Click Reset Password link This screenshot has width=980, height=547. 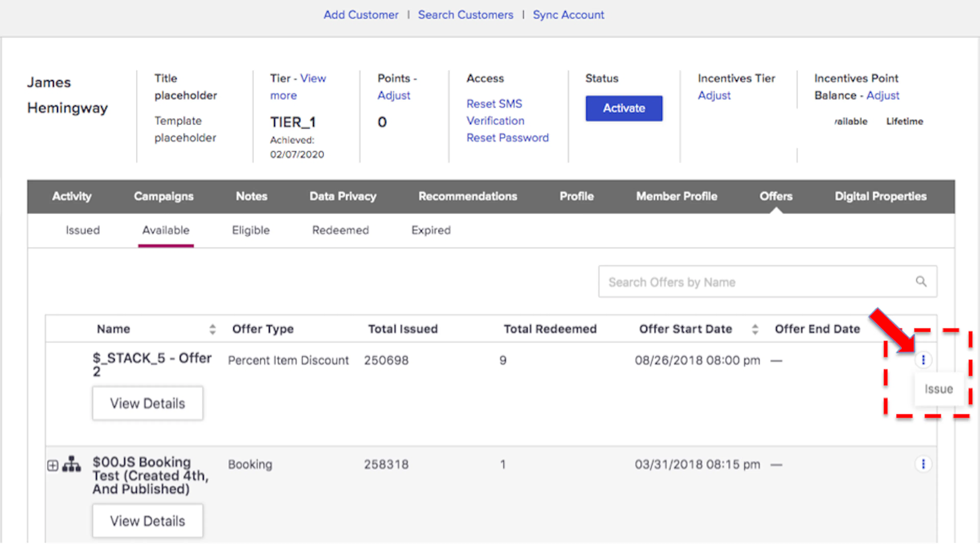[x=508, y=138]
